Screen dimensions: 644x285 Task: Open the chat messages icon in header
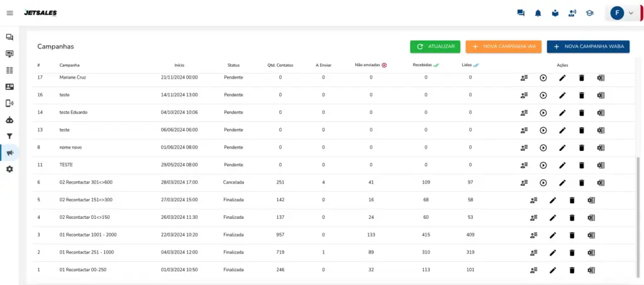point(521,13)
